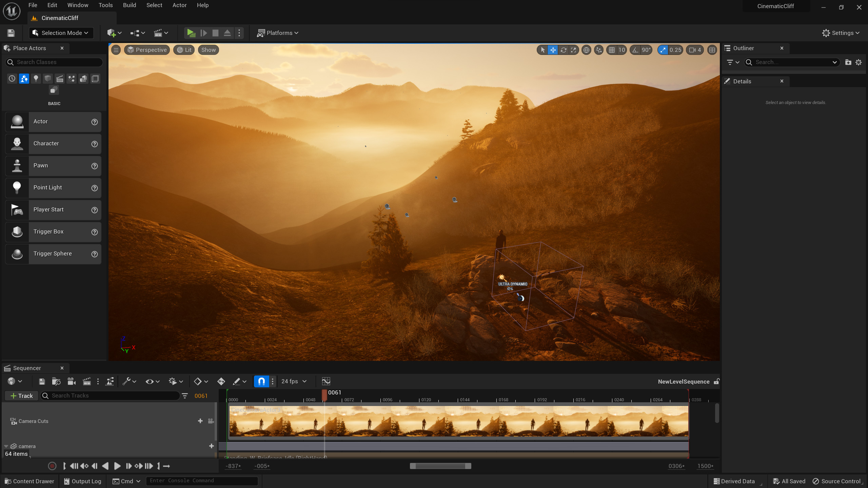This screenshot has height=488, width=868.
Task: Toggle scale snapping icon
Action: point(663,50)
